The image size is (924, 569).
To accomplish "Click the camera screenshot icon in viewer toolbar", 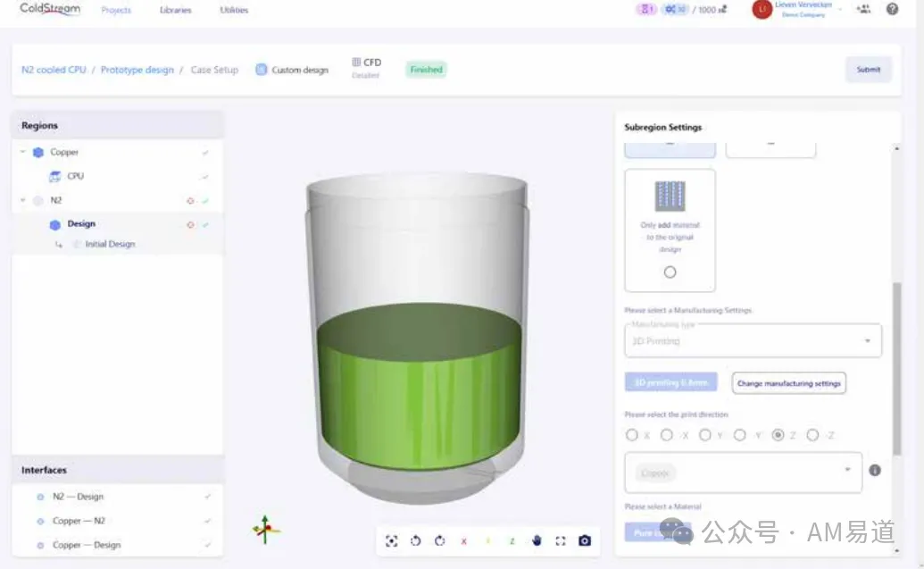I will (x=584, y=540).
